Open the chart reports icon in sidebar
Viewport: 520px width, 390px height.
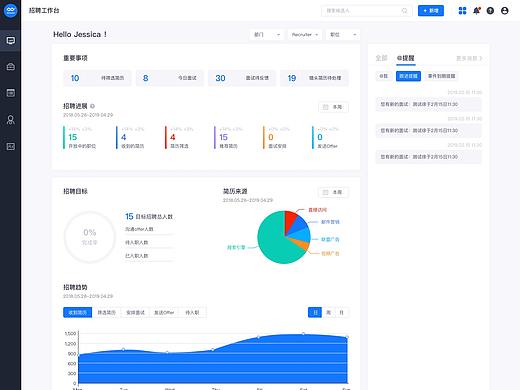tap(10, 146)
